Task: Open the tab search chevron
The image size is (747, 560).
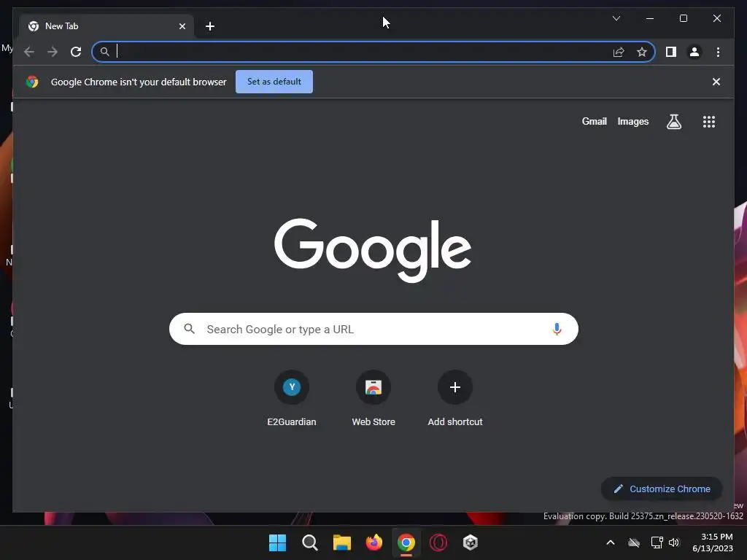Action: (616, 18)
